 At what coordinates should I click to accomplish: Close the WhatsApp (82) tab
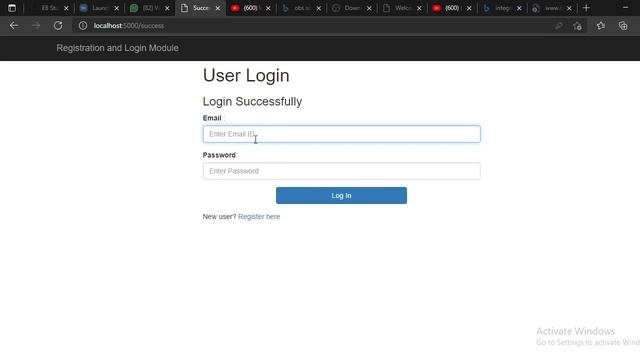pos(167,8)
